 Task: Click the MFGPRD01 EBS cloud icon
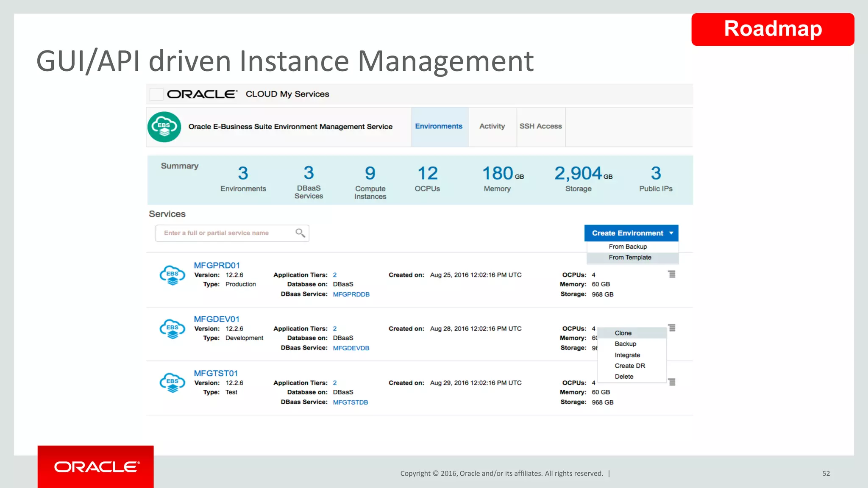point(172,275)
